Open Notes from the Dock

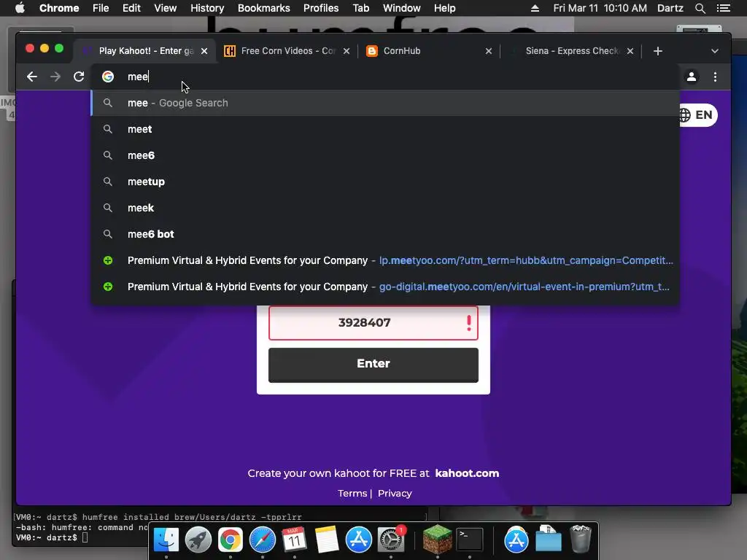click(326, 540)
